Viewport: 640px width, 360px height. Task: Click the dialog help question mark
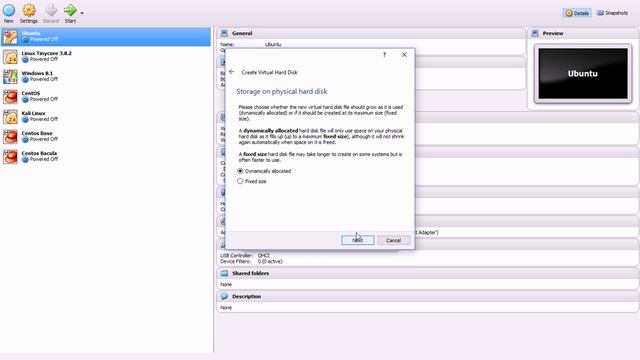click(384, 55)
